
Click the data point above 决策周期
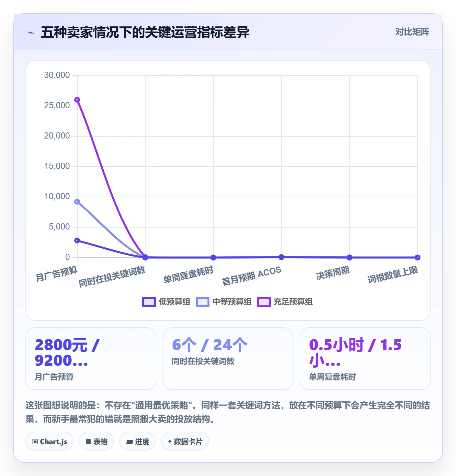349,258
